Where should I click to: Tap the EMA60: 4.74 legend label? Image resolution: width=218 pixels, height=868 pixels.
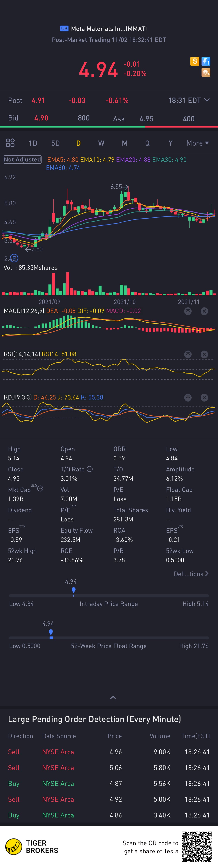point(63,168)
